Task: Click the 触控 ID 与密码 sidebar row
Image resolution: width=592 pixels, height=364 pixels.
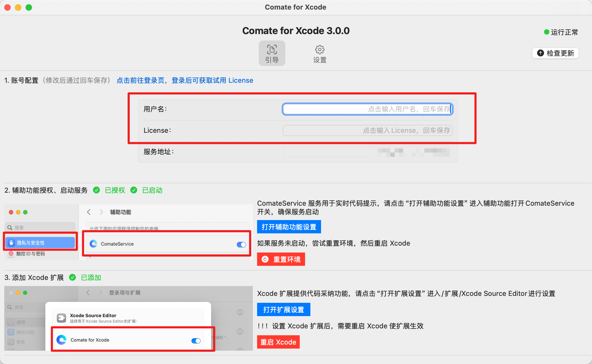Action: (27, 254)
